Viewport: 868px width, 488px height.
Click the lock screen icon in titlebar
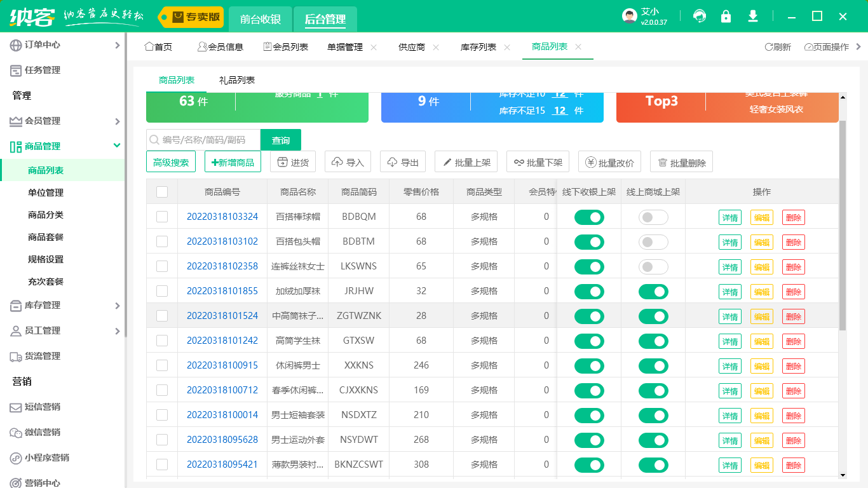click(726, 17)
